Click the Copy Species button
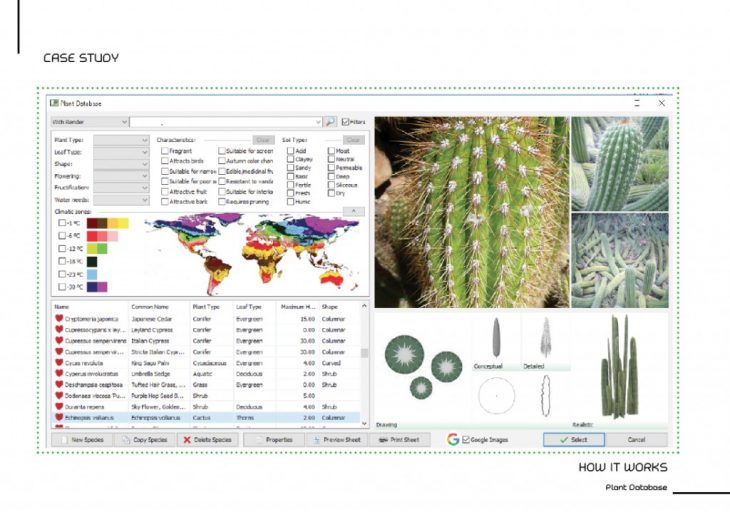The width and height of the screenshot is (730, 512). click(144, 439)
